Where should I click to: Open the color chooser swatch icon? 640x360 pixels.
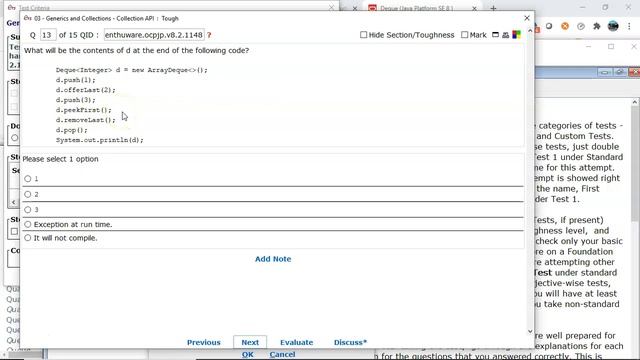[516, 35]
